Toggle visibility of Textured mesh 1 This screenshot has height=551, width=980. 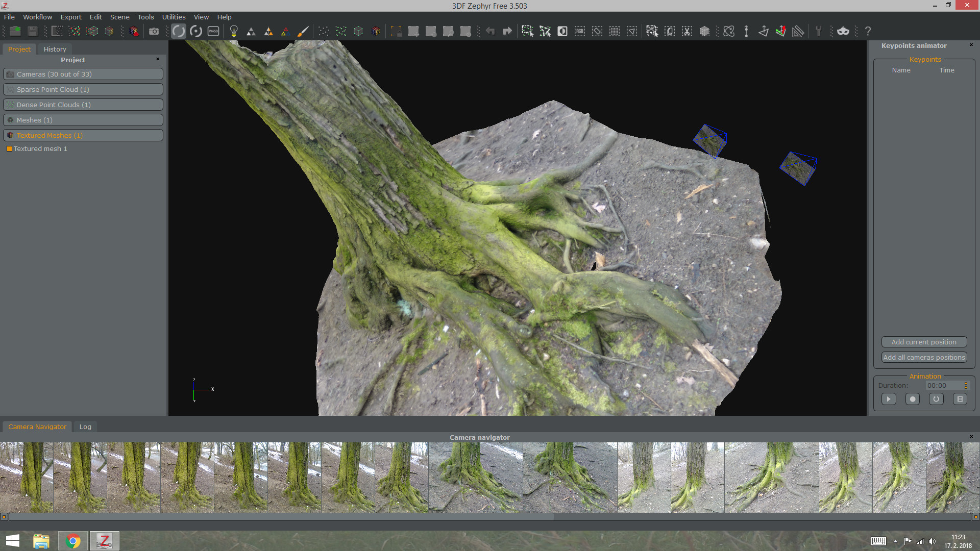click(x=9, y=148)
